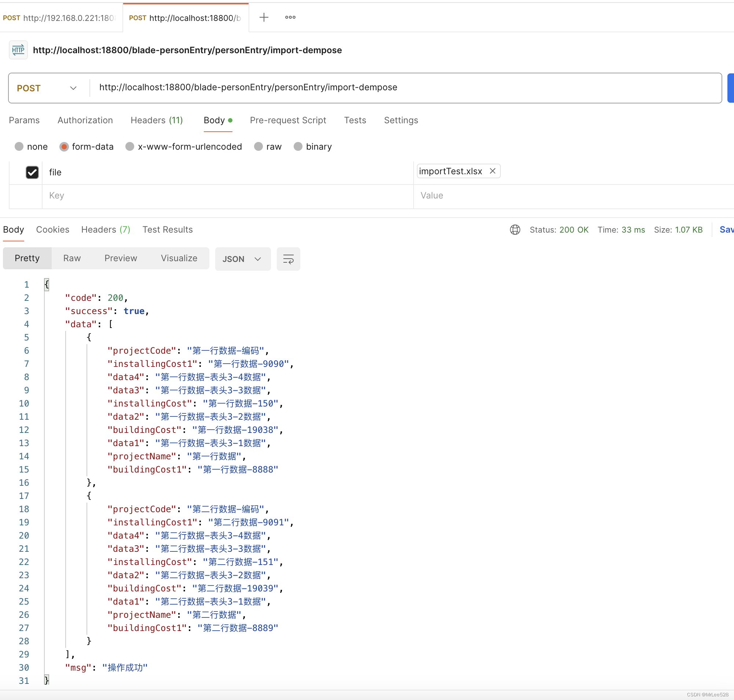The image size is (734, 700).
Task: Switch to the Tests tab
Action: pos(355,120)
